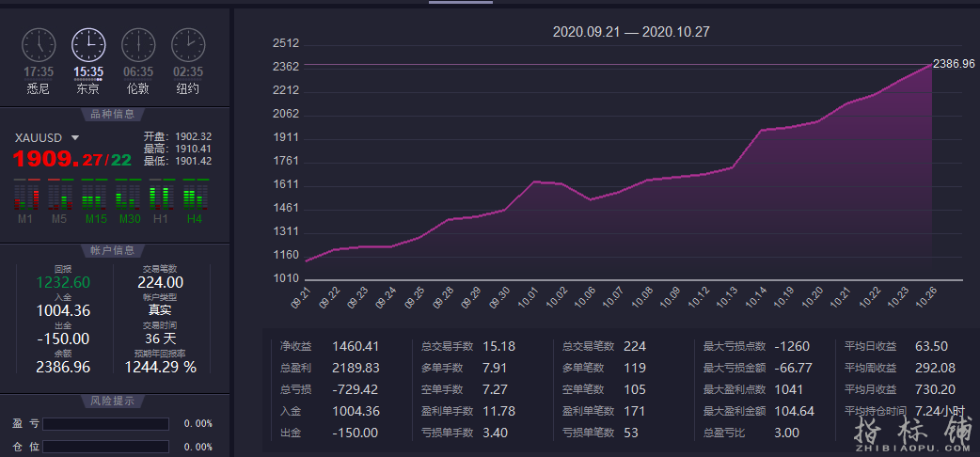
Task: Click the H1 timeframe signal bars
Action: coord(161,196)
